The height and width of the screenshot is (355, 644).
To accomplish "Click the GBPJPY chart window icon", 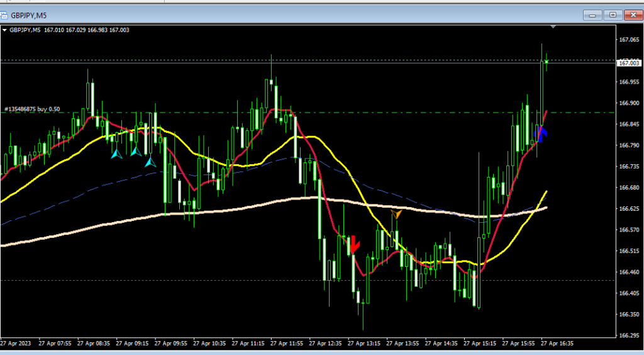I will coord(5,14).
